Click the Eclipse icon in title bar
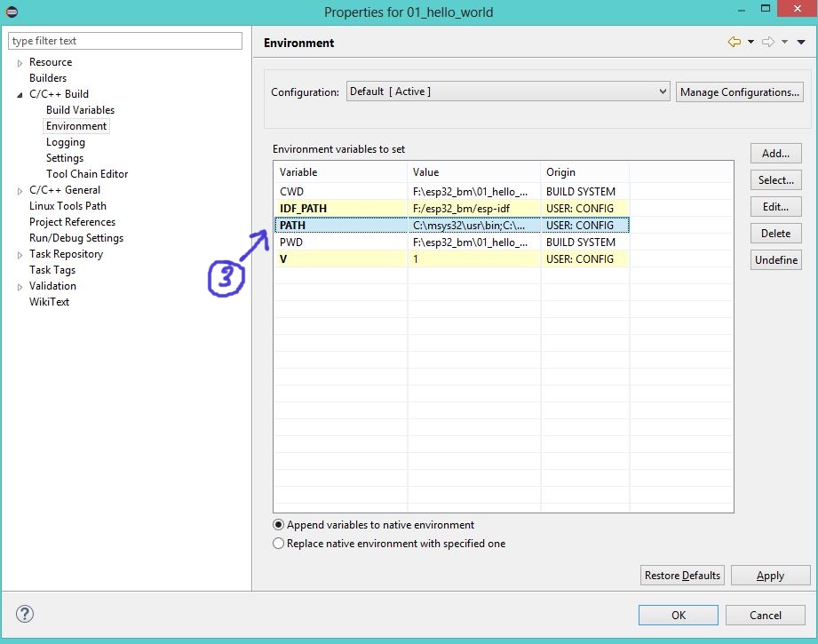The height and width of the screenshot is (644, 818). pos(12,12)
